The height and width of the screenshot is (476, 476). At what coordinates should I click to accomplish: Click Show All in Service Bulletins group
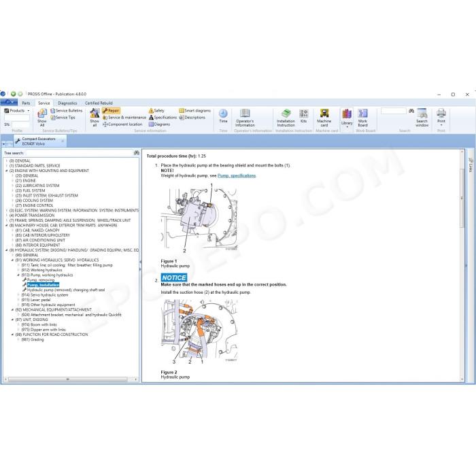(42, 118)
